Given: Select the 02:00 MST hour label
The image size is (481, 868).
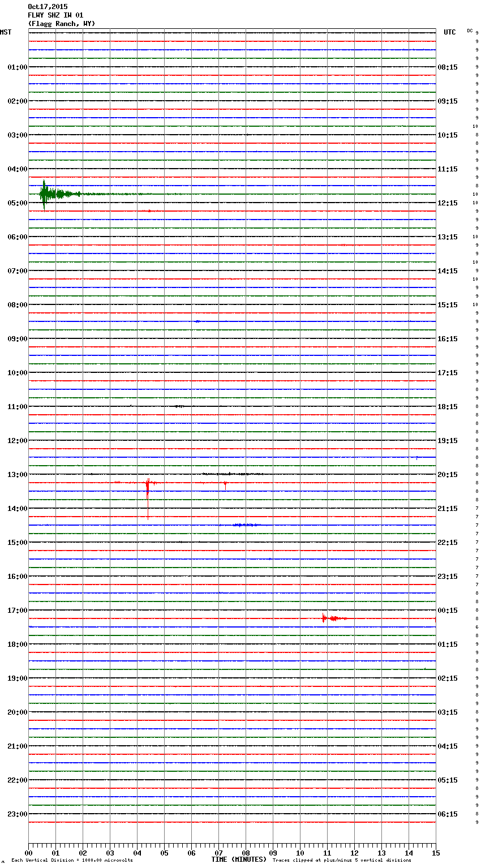Looking at the screenshot, I should pyautogui.click(x=18, y=101).
